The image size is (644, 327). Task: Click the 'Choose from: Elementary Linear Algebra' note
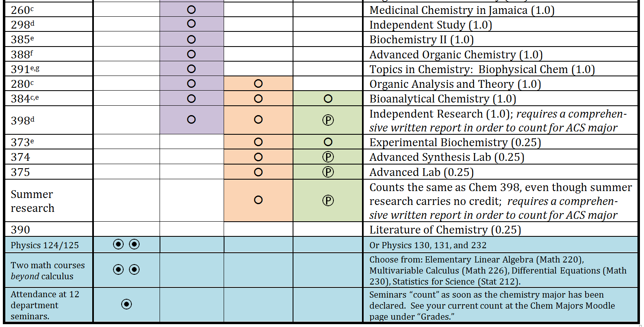pos(498,271)
